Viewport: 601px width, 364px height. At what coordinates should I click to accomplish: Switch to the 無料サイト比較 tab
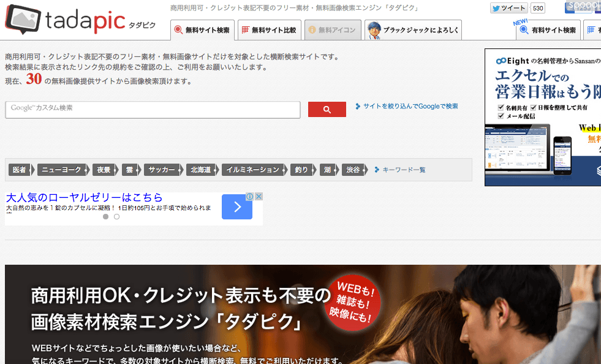coord(270,30)
